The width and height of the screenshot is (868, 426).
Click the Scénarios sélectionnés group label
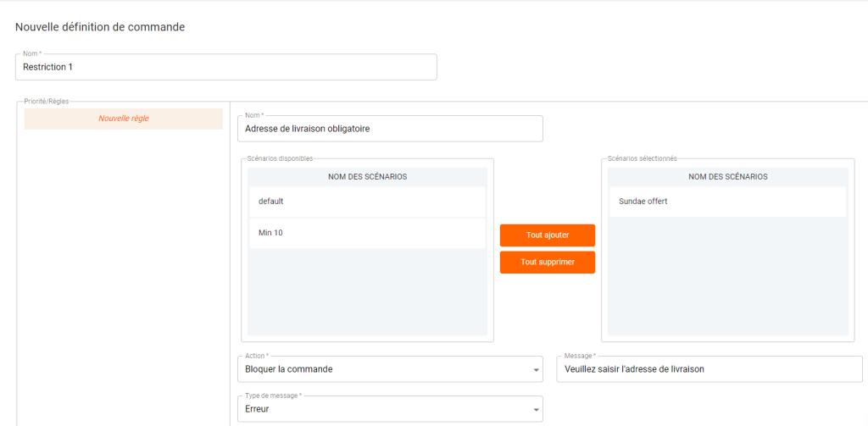coord(642,158)
